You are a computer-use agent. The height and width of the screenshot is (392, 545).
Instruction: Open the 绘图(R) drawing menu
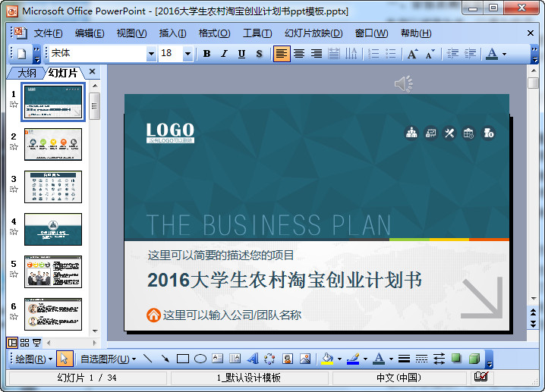33,359
